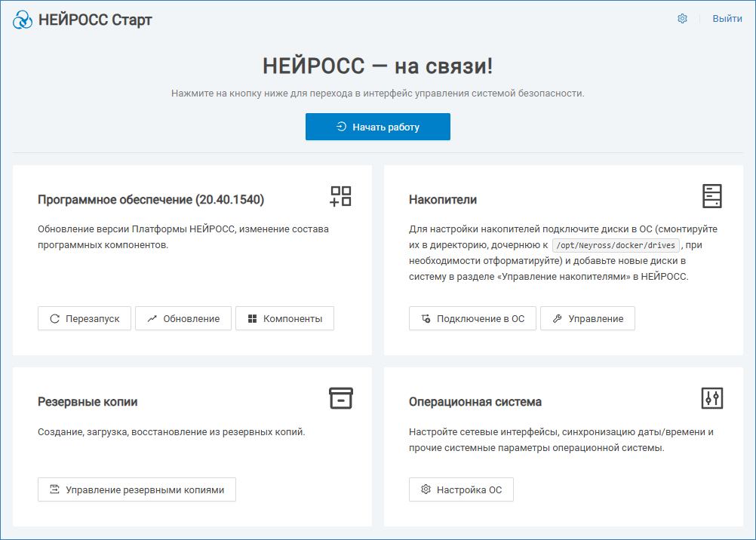Log out via the Выйти link
756x540 pixels.
click(727, 19)
